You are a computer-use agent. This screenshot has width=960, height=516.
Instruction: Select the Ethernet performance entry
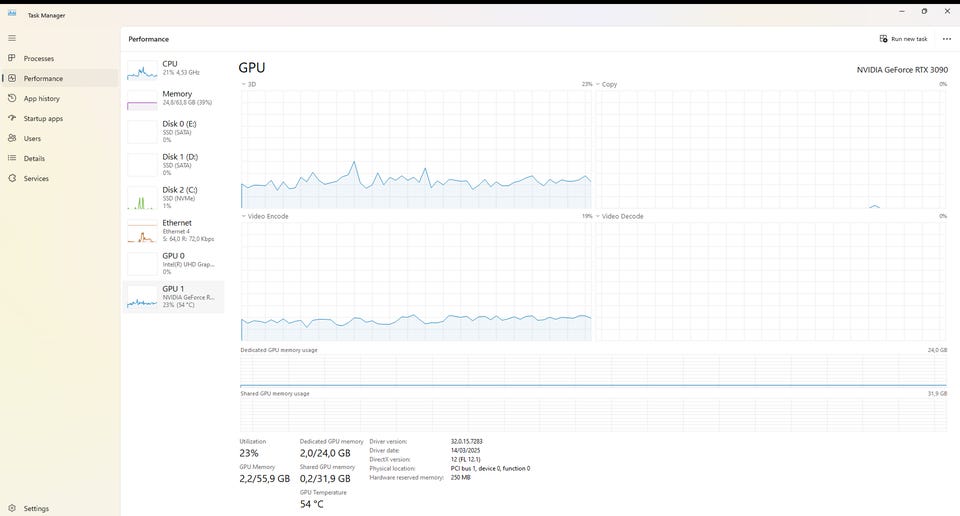[174, 231]
